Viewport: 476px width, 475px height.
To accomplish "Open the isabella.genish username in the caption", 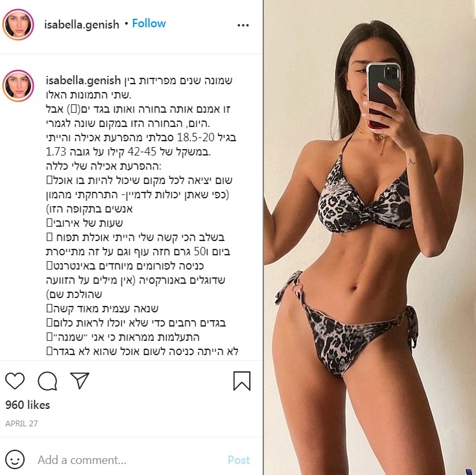I will click(83, 81).
